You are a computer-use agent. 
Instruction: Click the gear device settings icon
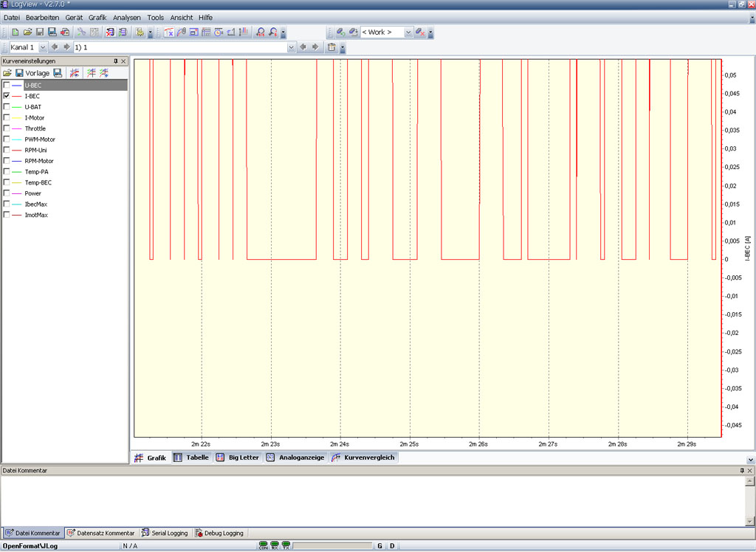click(140, 32)
